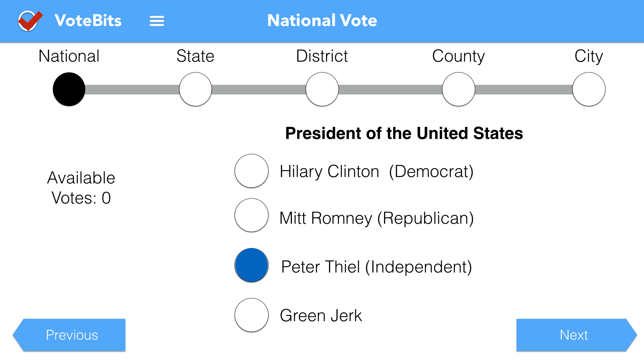The height and width of the screenshot is (362, 644).
Task: Go to the District step circle
Action: click(322, 89)
